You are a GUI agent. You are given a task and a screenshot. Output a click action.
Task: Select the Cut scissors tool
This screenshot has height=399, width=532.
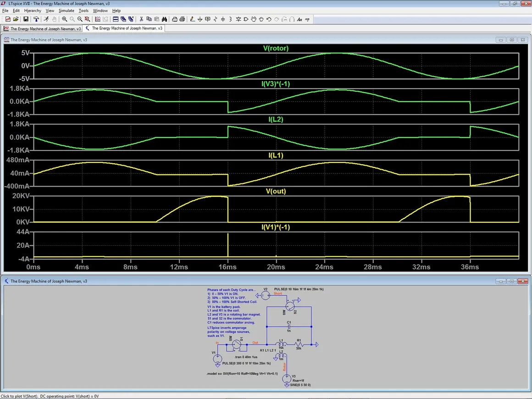point(141,19)
